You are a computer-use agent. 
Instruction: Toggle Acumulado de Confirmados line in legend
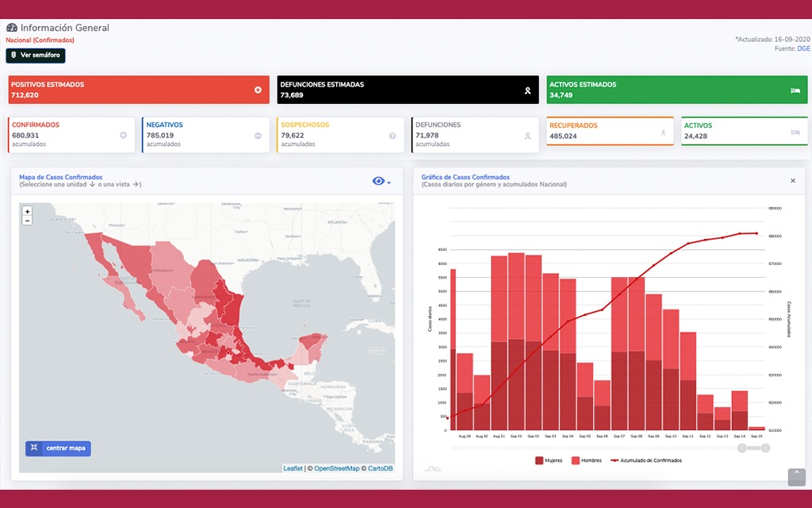click(646, 460)
